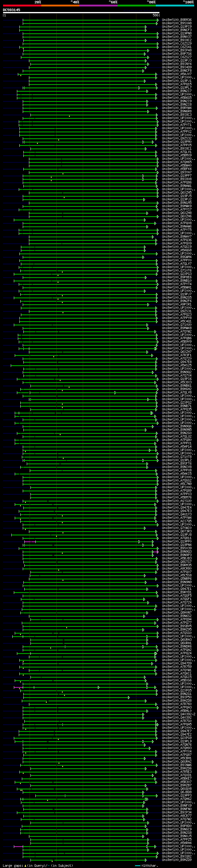Select the UniRef100_A7PQ15 label

[177, 84]
